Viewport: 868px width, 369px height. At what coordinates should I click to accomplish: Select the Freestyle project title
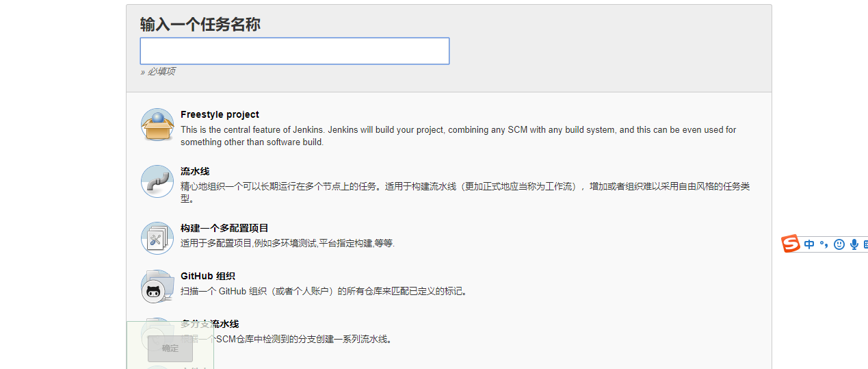tap(220, 114)
